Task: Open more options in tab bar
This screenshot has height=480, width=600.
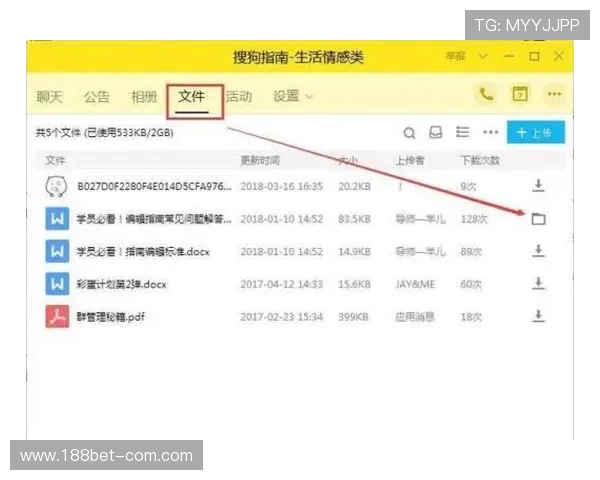Action: pyautogui.click(x=554, y=94)
